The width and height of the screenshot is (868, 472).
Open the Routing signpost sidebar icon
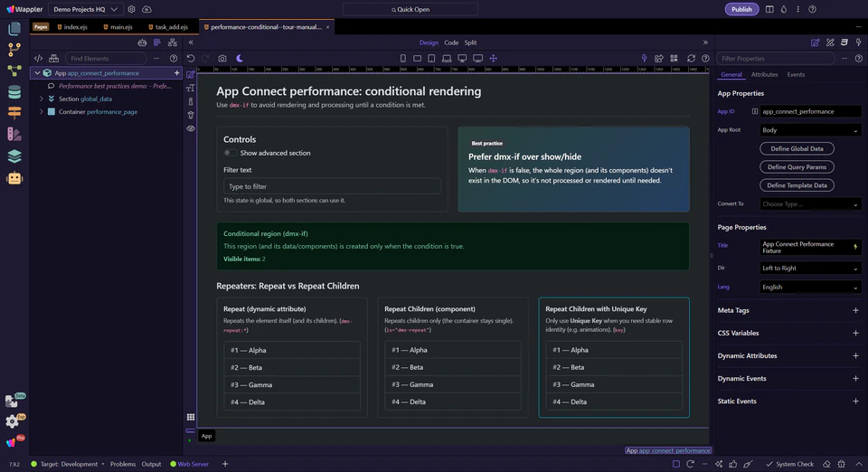tap(14, 112)
